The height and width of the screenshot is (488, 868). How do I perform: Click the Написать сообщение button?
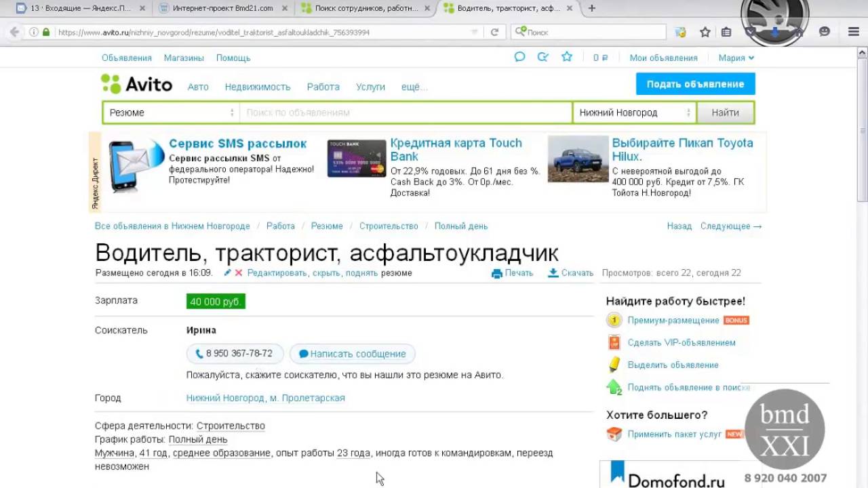352,354
